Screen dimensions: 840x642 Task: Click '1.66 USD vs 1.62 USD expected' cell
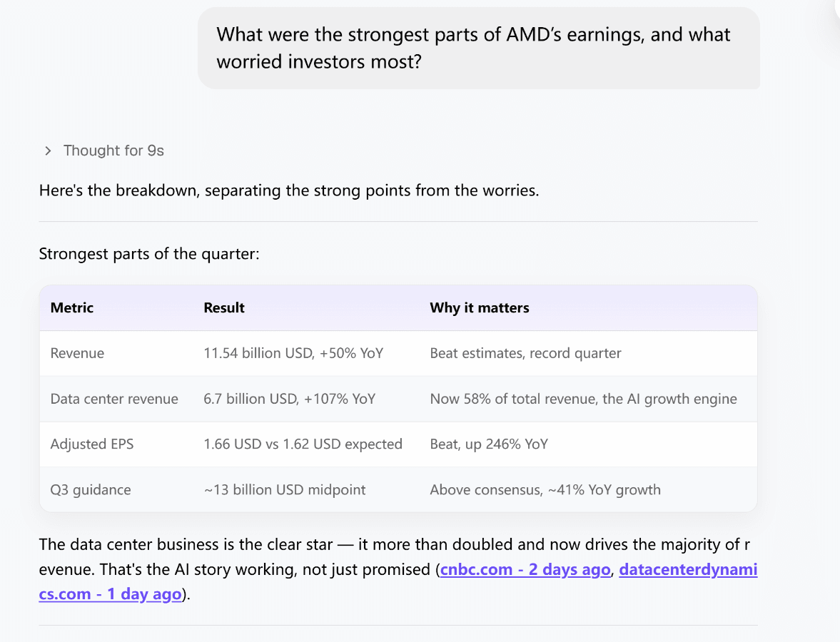point(303,444)
